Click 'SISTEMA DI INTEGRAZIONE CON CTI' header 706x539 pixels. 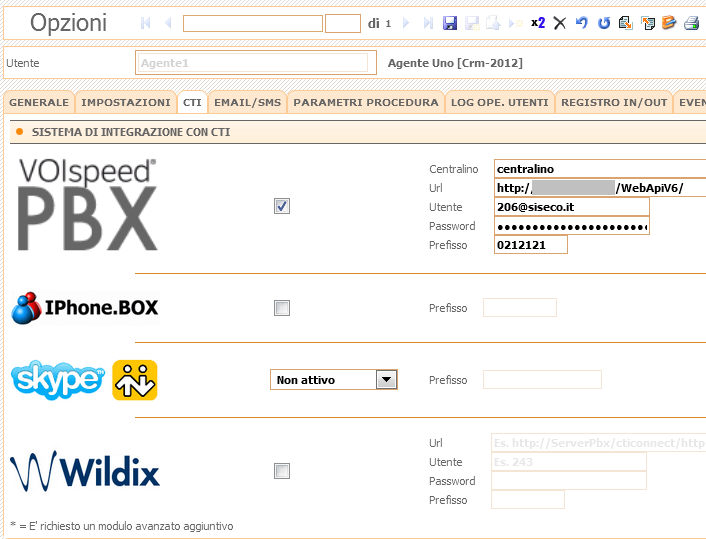[x=131, y=132]
